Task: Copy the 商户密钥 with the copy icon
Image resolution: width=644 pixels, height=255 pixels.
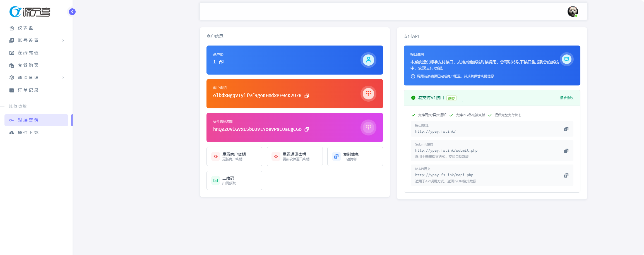Action: tap(307, 96)
